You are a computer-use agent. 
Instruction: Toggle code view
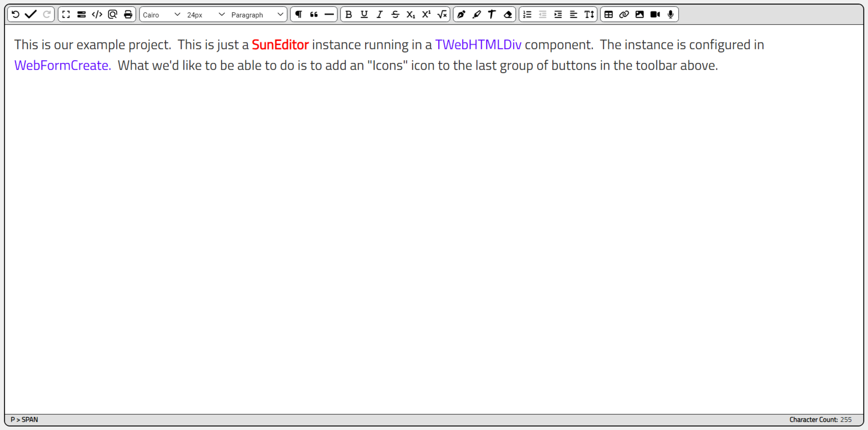97,14
